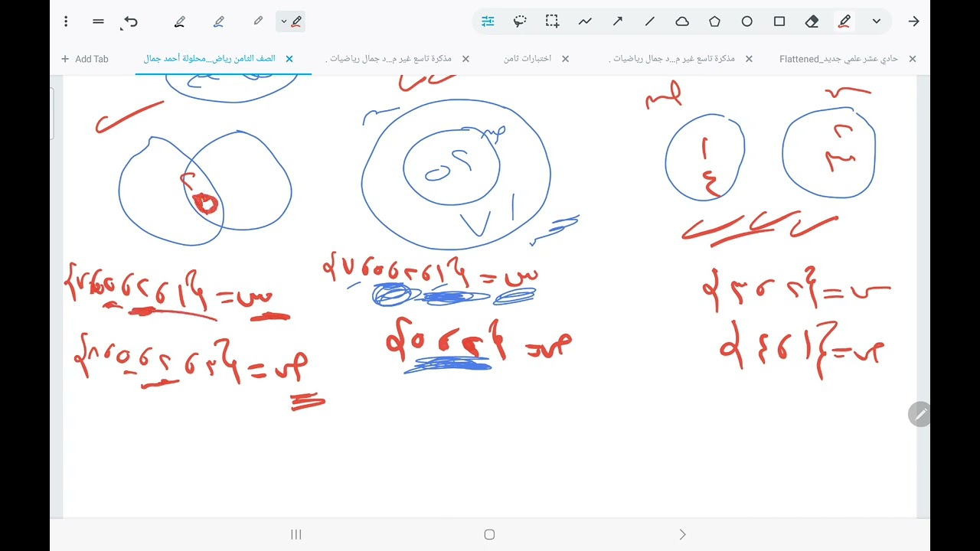Image resolution: width=980 pixels, height=551 pixels.
Task: Select the pencil highlighter preset
Action: pos(258,21)
